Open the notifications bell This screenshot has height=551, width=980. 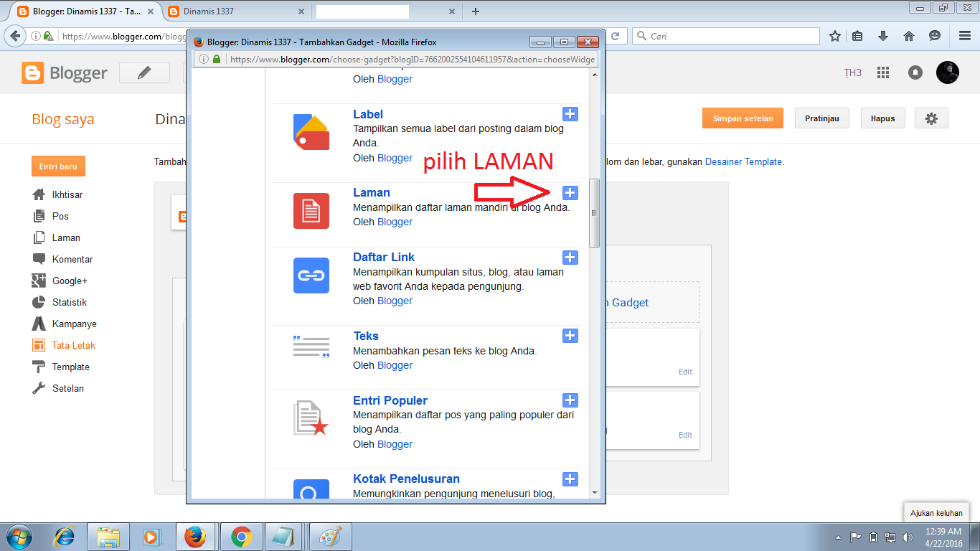[915, 72]
